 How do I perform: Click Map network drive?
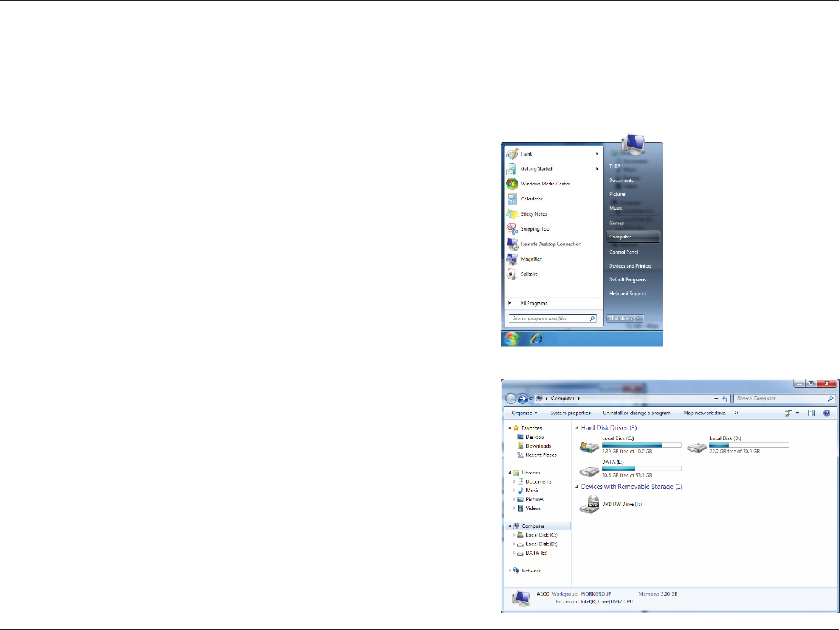704,413
